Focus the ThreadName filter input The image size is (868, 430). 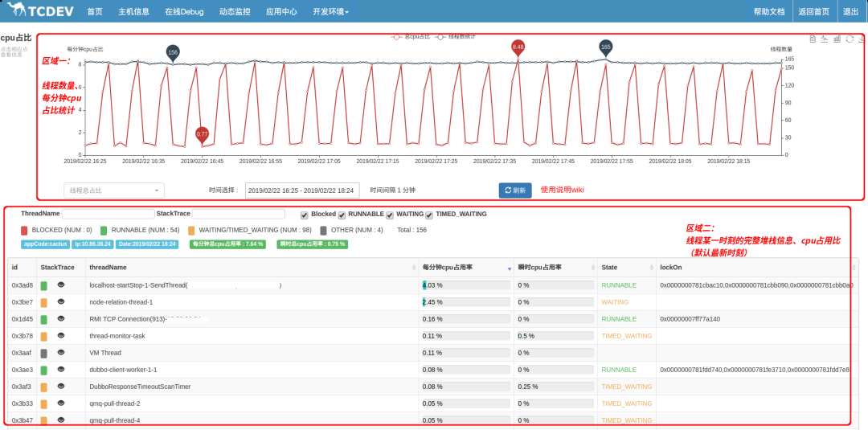(108, 214)
